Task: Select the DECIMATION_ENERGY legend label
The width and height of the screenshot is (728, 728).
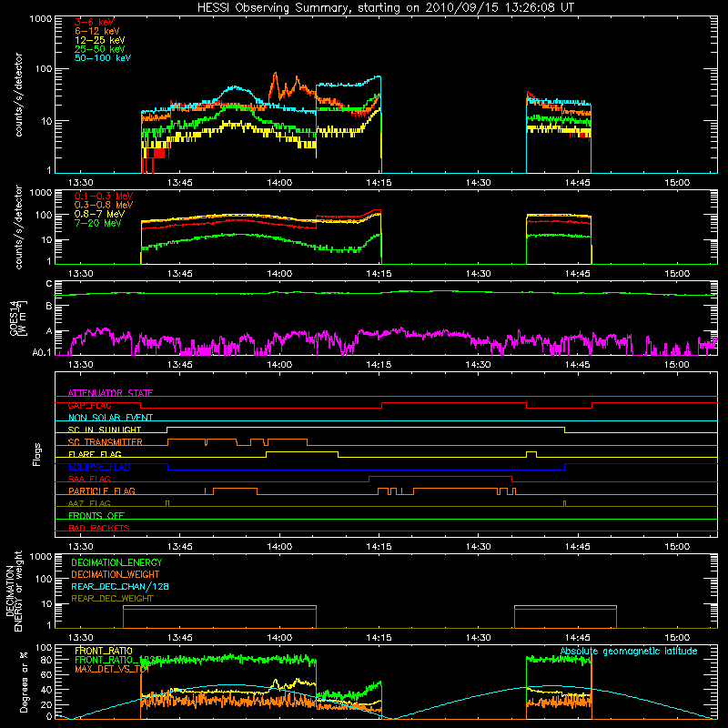Action: tap(116, 562)
